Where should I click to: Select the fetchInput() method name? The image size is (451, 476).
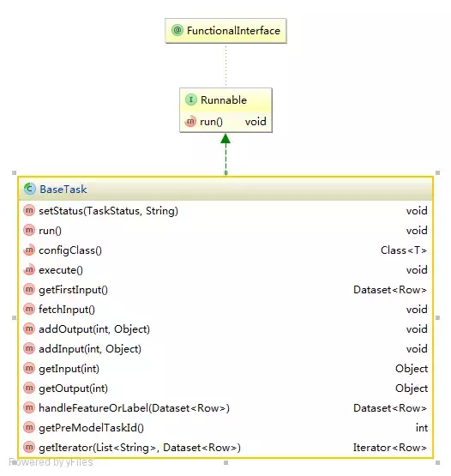click(67, 310)
